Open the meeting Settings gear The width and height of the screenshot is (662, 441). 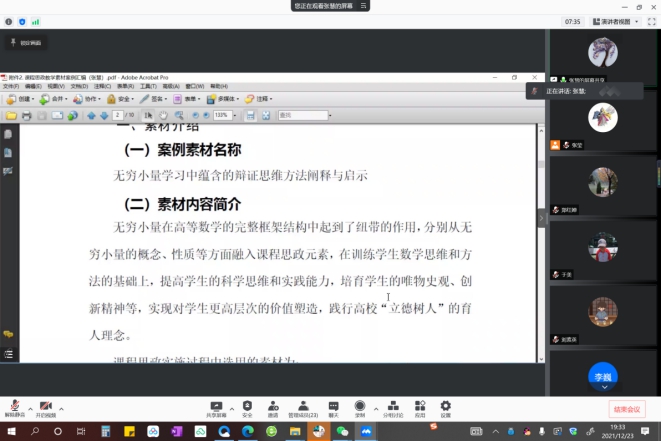pyautogui.click(x=446, y=407)
